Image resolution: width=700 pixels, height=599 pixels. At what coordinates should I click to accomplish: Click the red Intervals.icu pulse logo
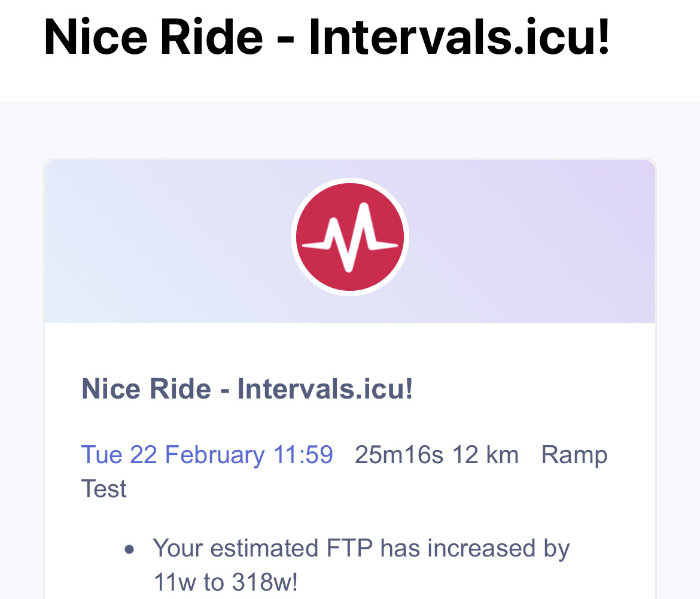tap(350, 236)
